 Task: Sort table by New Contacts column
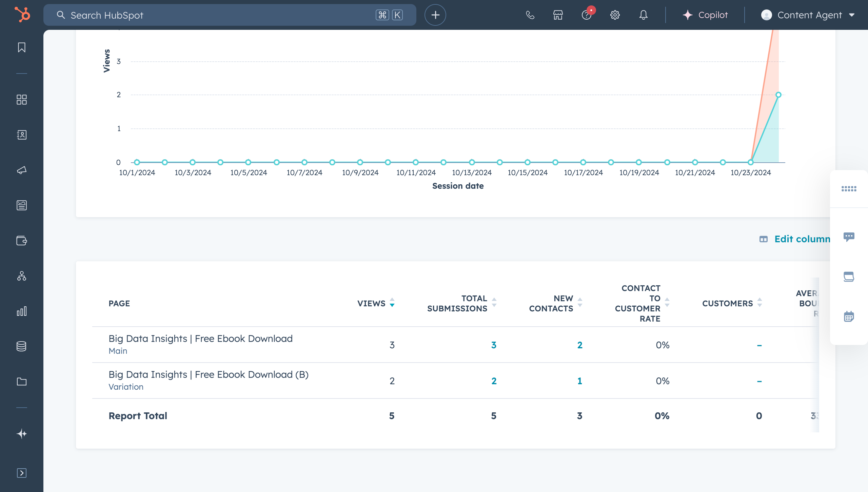[x=556, y=303]
